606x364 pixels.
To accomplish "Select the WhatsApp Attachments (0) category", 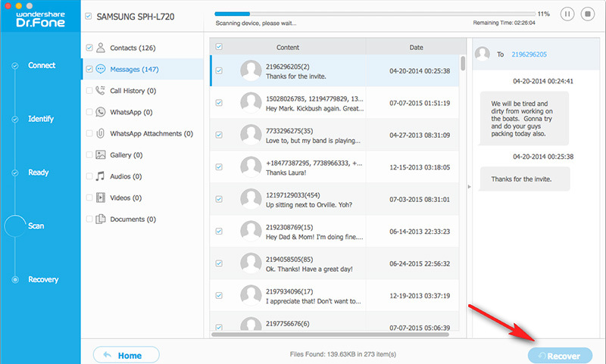I will [x=142, y=133].
